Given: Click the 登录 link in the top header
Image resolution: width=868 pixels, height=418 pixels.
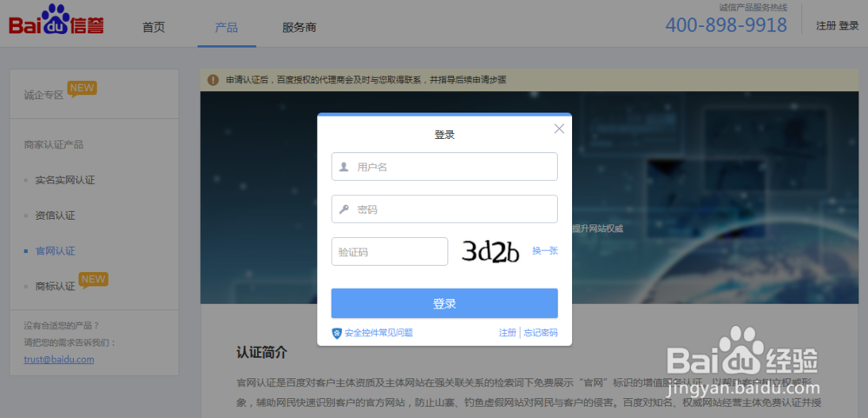Looking at the screenshot, I should click(x=849, y=25).
